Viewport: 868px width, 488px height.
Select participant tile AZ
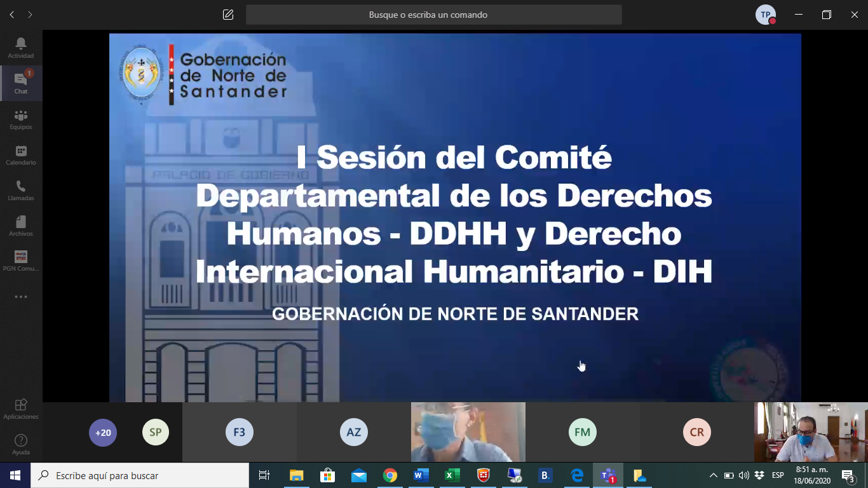pyautogui.click(x=354, y=433)
